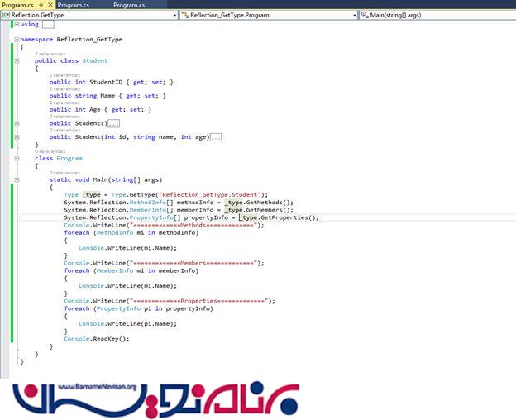Collapse the Reflection_GetType namespace block
The image size is (516, 420).
pos(17,39)
